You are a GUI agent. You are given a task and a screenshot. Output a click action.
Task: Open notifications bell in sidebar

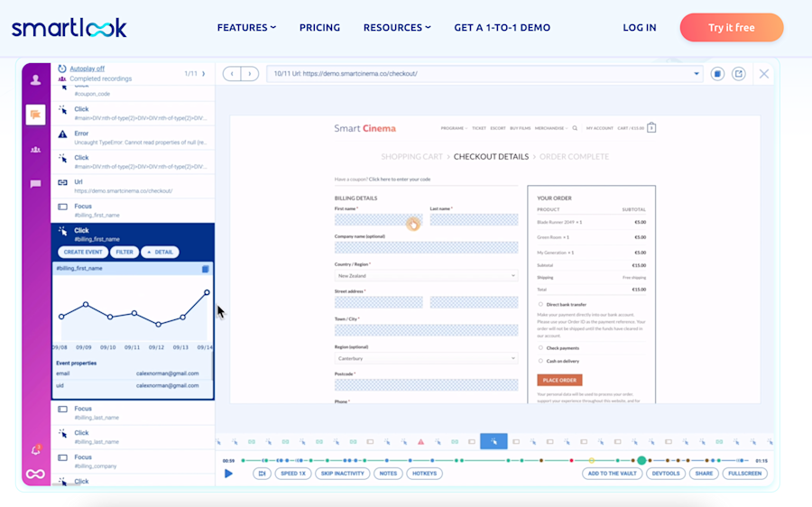tap(35, 450)
